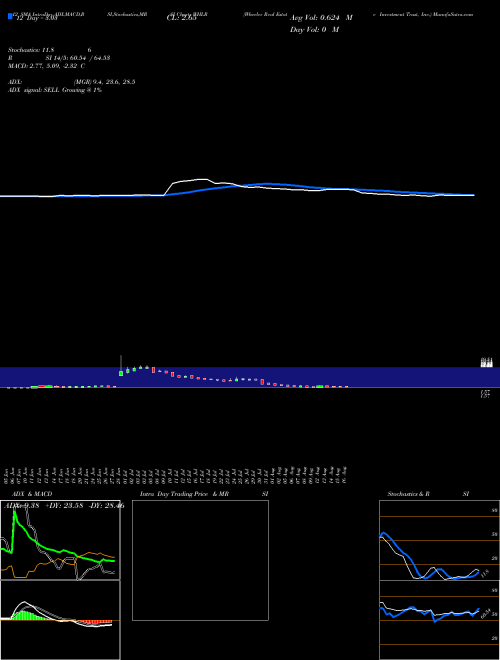This screenshot has height=660, width=500.
Task: Click the "Intra Day Trading Price & MR" title
Action: (184, 494)
